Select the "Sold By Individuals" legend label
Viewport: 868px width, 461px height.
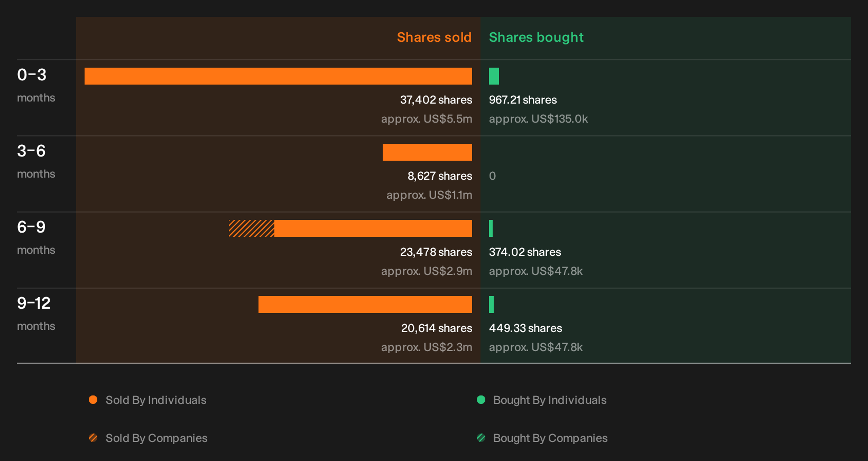tap(156, 400)
